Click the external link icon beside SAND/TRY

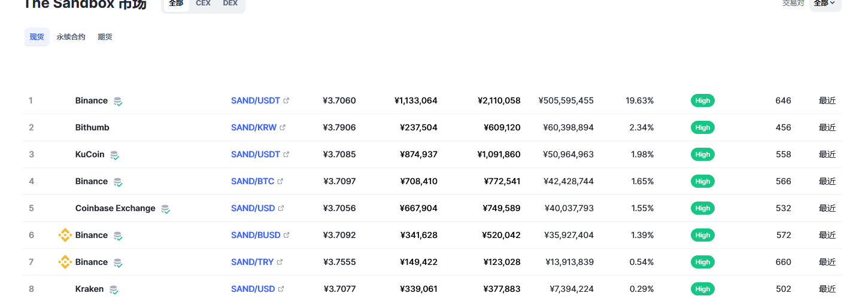tap(280, 262)
